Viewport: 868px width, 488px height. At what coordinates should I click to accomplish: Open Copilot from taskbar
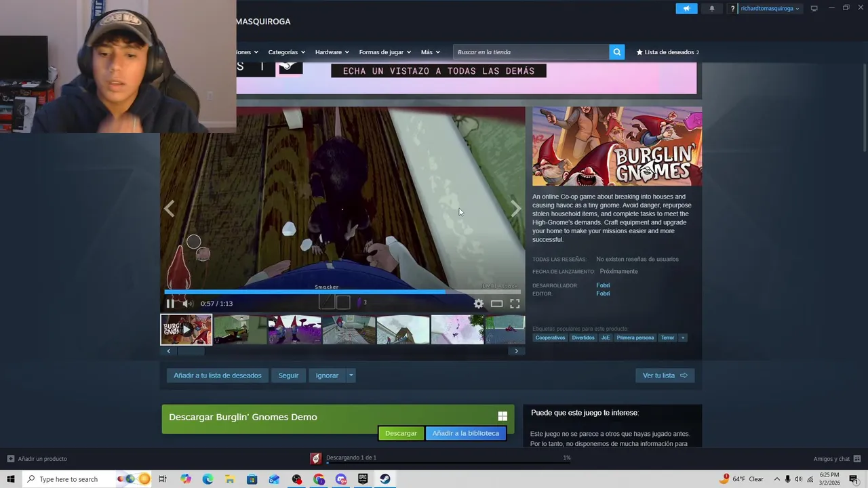186,479
